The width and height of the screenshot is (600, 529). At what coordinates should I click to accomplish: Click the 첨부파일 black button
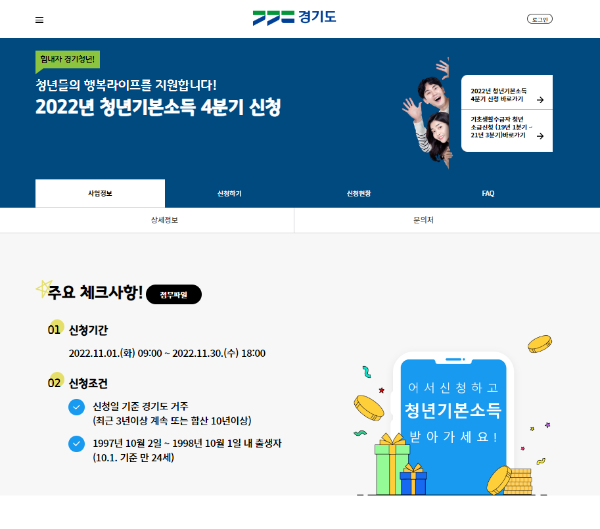pyautogui.click(x=174, y=294)
